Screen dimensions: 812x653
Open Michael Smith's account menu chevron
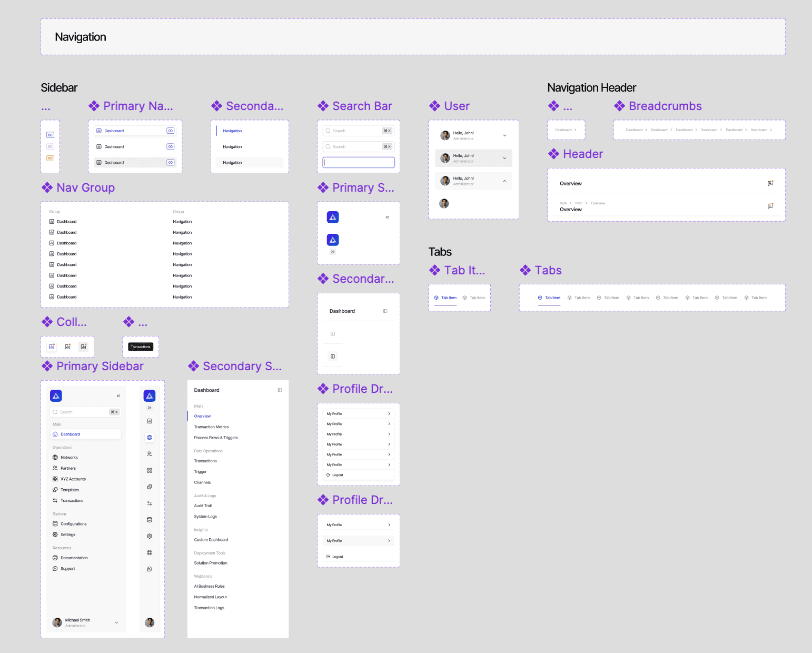pos(116,622)
